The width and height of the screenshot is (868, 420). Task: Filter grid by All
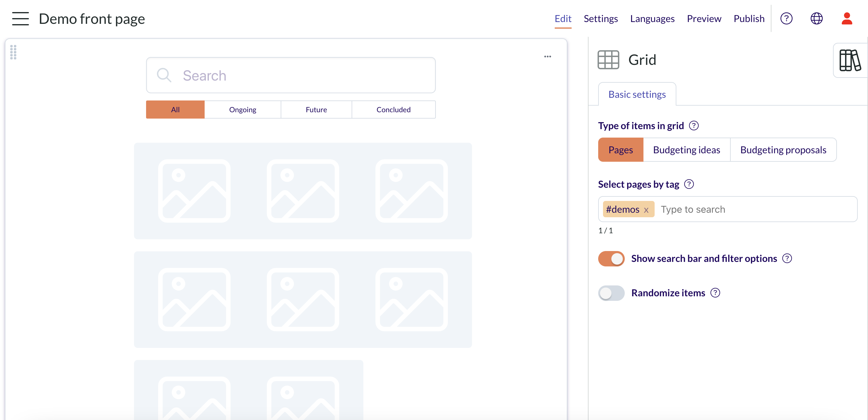175,110
